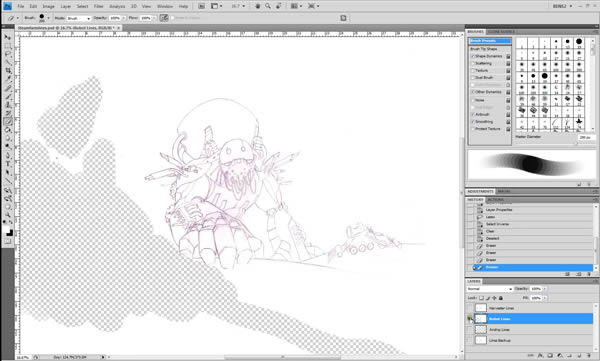
Task: Open the Brush preset picker arrow
Action: 48,18
